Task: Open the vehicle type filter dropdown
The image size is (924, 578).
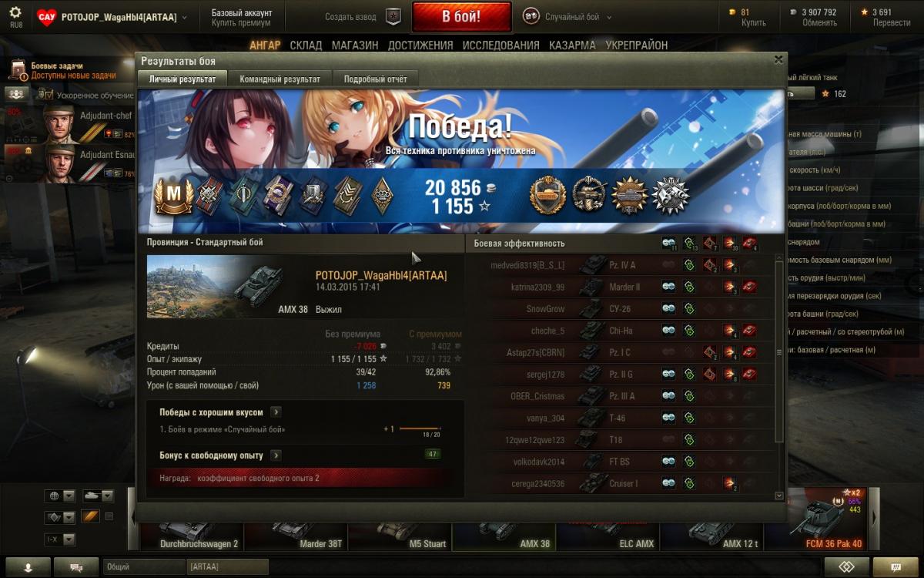Action: [x=97, y=496]
